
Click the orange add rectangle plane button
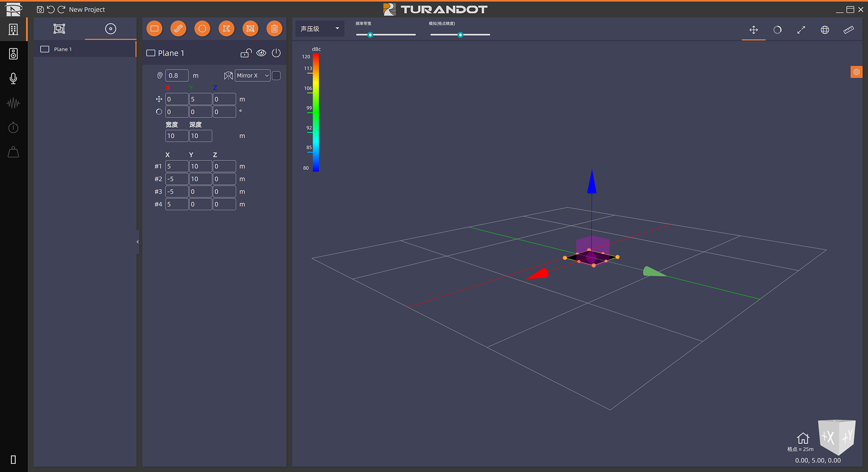[154, 29]
